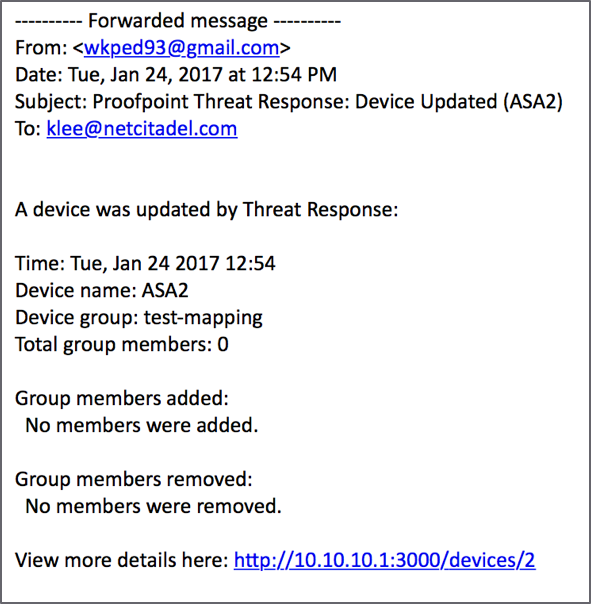The height and width of the screenshot is (604, 591).
Task: Click the 'Time: Tue, Jan 24 2017 12:54' line
Action: [145, 264]
